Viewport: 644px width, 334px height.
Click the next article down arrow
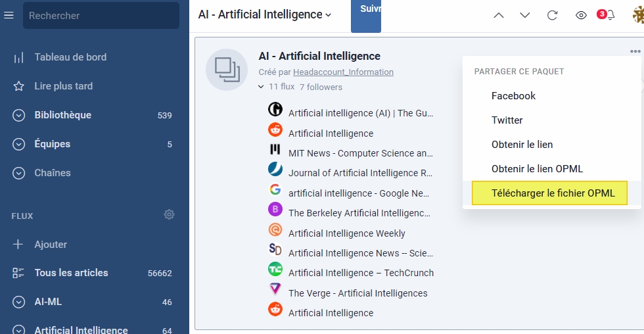[x=525, y=15]
